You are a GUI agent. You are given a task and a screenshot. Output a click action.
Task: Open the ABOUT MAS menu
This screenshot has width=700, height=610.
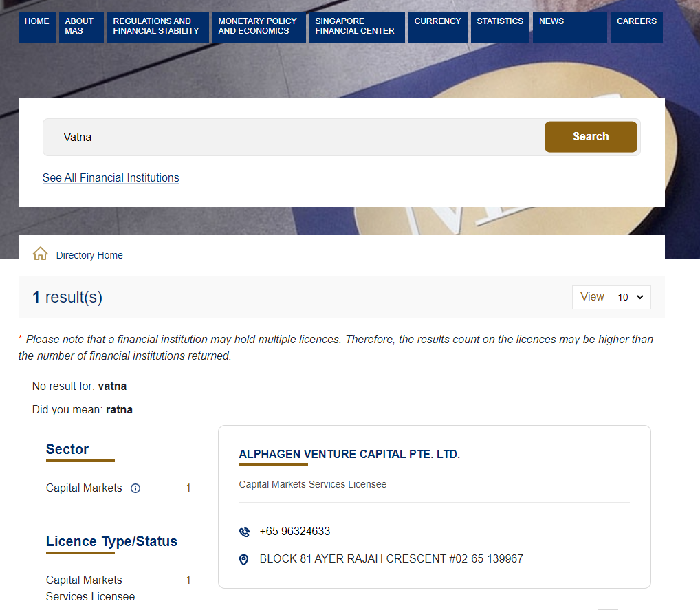[x=81, y=27]
